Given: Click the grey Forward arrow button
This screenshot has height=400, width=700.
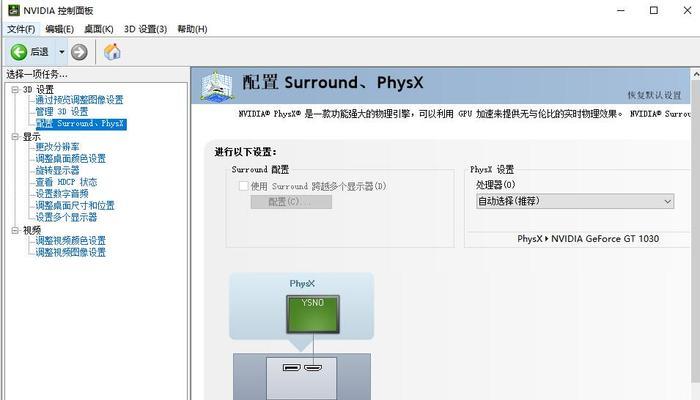Looking at the screenshot, I should click(79, 52).
